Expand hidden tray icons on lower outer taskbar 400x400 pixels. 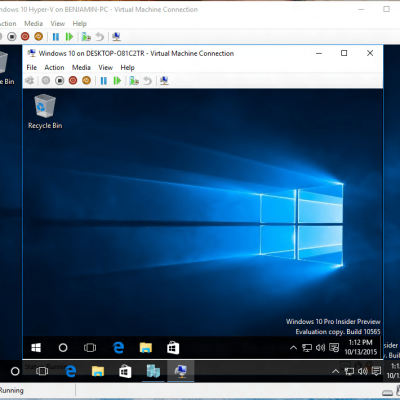(336, 371)
